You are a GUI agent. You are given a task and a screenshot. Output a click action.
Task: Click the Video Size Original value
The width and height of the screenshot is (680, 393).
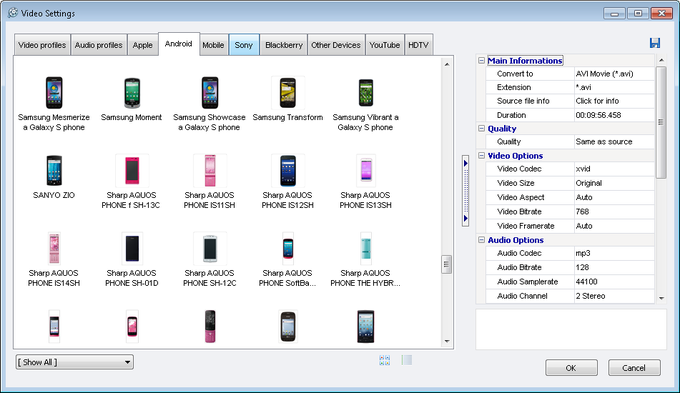(614, 183)
